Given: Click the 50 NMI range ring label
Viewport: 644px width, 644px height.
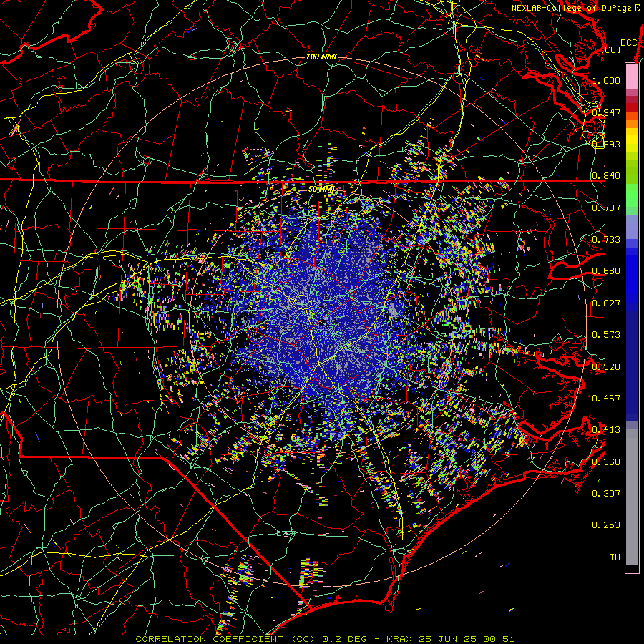Looking at the screenshot, I should point(321,190).
